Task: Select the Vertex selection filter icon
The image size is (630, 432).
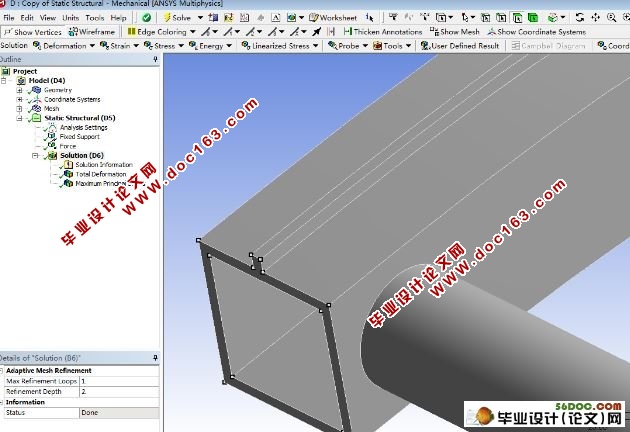Action: point(485,18)
